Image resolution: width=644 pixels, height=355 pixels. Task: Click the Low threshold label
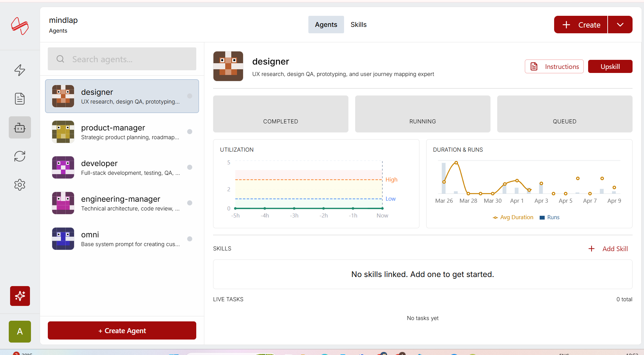[x=391, y=199]
